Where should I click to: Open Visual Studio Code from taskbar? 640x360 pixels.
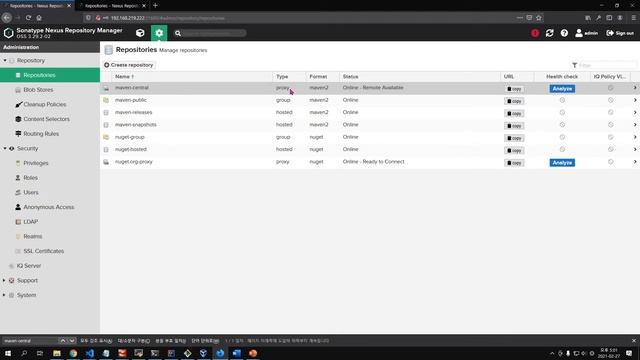(x=90, y=353)
